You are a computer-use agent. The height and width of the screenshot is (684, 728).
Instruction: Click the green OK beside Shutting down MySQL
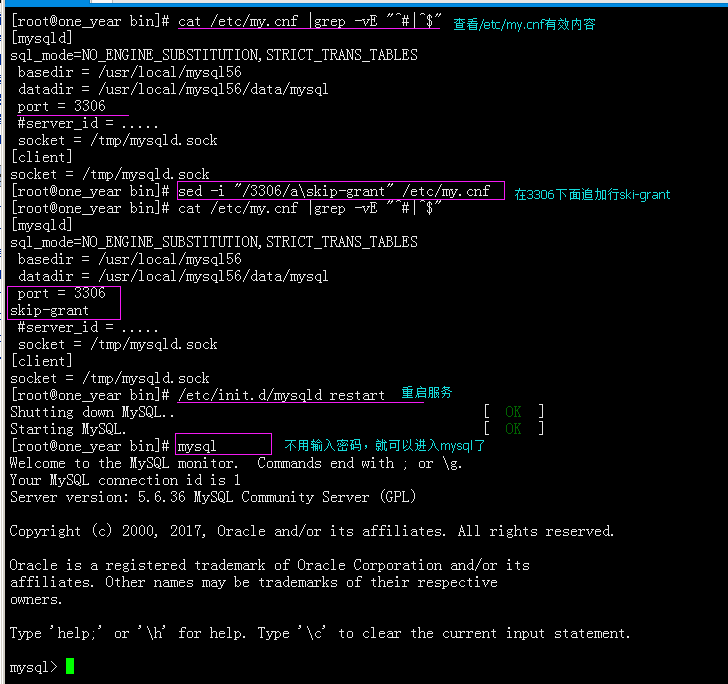513,412
